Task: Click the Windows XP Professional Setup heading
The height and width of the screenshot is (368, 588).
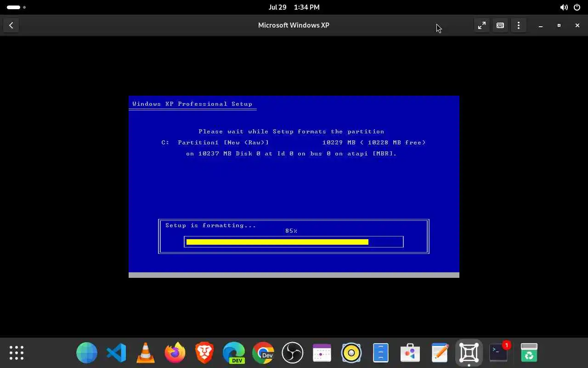Action: coord(192,104)
